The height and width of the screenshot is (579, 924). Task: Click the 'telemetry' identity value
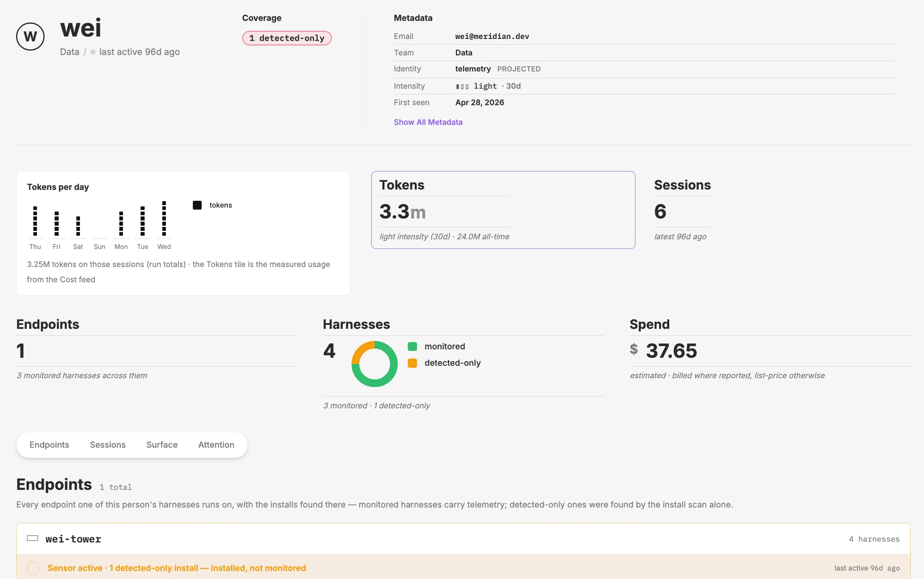(473, 69)
